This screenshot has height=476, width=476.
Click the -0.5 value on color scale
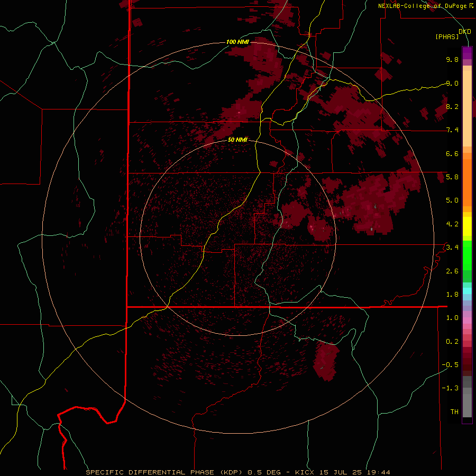click(x=450, y=365)
